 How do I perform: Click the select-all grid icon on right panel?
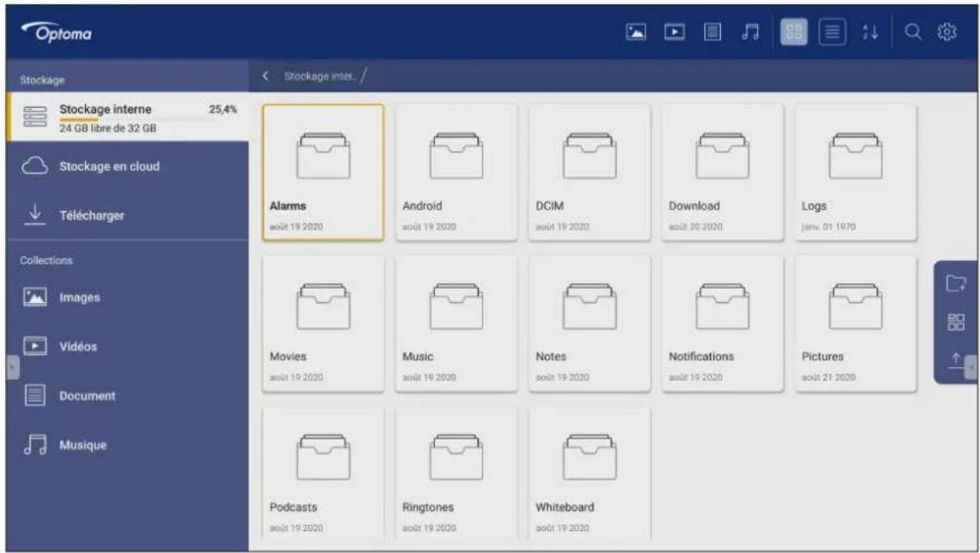point(956,322)
